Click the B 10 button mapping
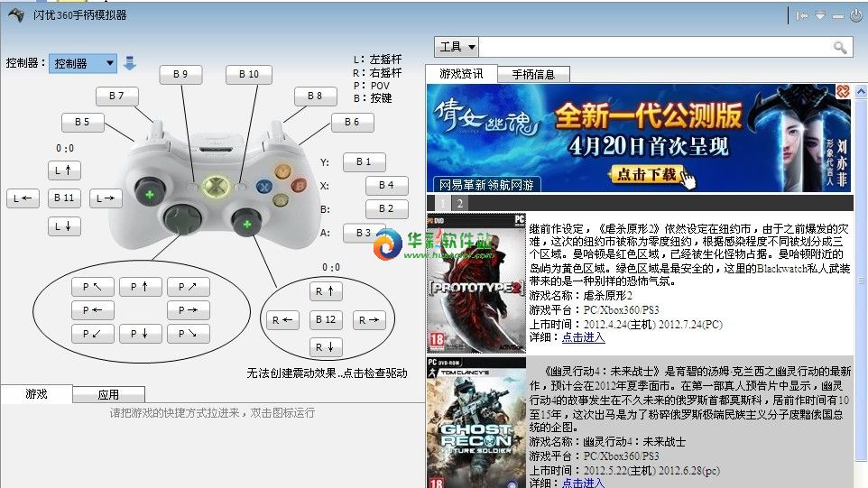This screenshot has height=488, width=868. [x=249, y=74]
